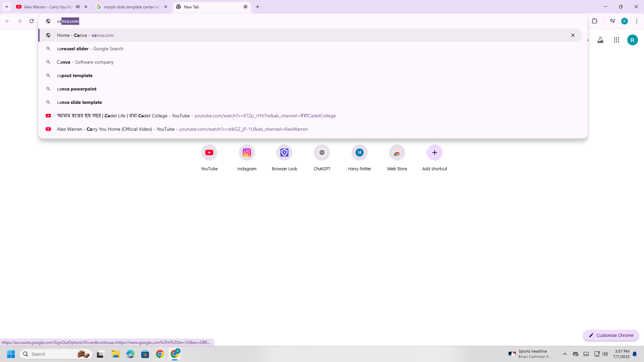Open the ChatGPT shortcut
The height and width of the screenshot is (362, 644).
tap(322, 158)
